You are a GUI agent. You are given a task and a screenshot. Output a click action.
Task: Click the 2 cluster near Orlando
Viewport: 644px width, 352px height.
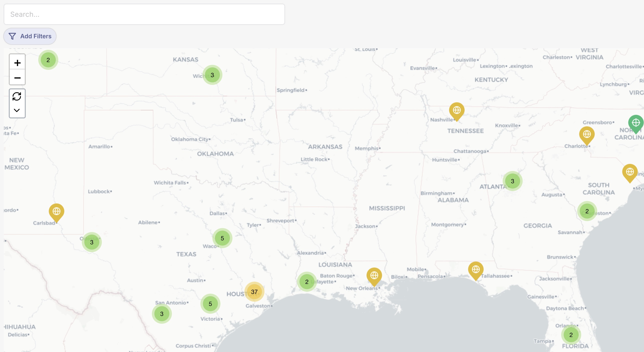click(x=571, y=335)
